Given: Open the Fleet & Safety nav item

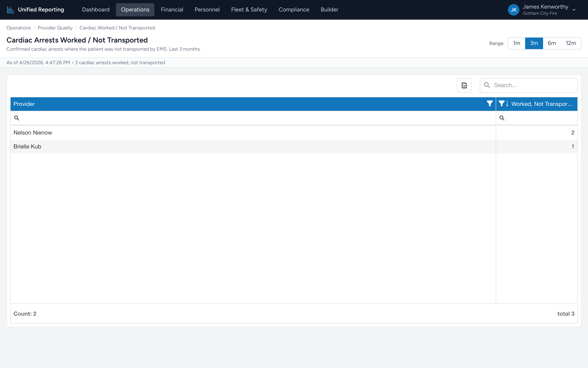Looking at the screenshot, I should (249, 10).
